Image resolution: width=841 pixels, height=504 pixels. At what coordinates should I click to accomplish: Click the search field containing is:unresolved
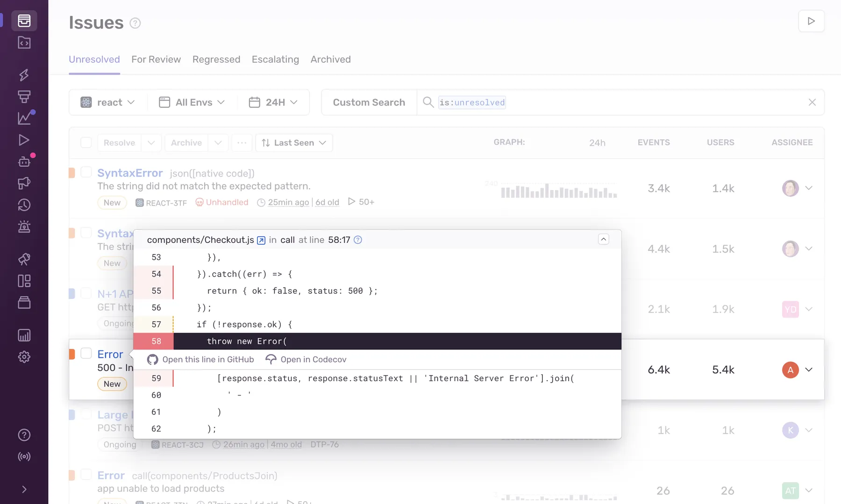point(472,102)
